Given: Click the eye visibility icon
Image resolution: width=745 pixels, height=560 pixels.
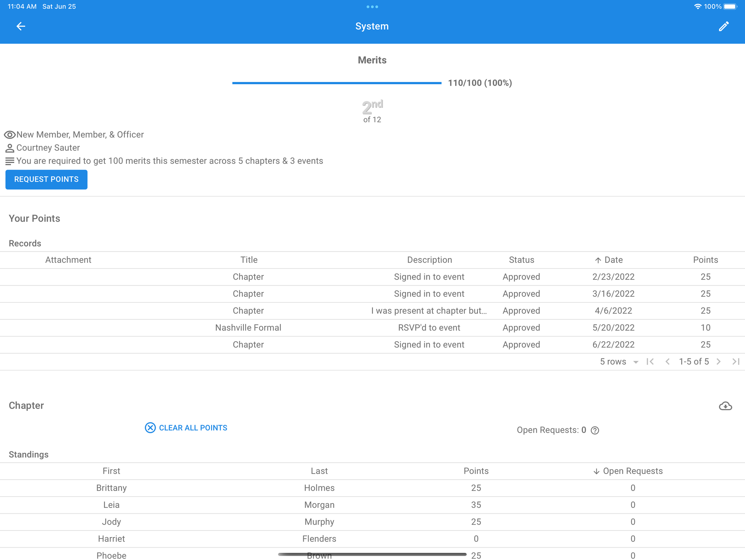Looking at the screenshot, I should click(9, 135).
